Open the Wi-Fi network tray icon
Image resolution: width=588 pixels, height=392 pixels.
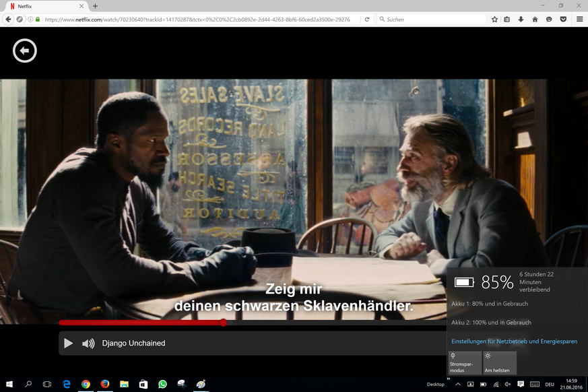496,385
